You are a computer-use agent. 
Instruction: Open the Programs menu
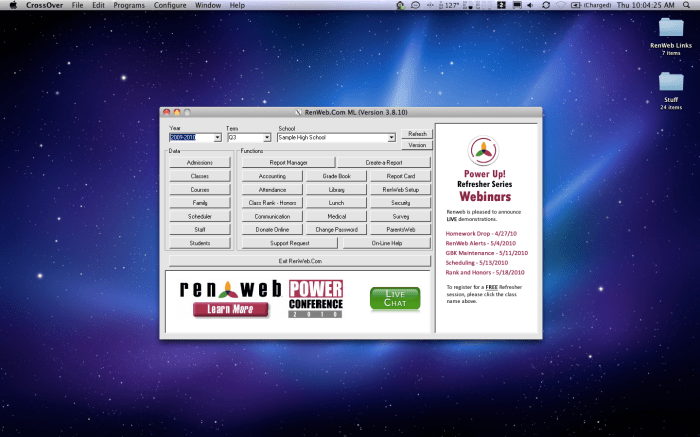(x=129, y=5)
